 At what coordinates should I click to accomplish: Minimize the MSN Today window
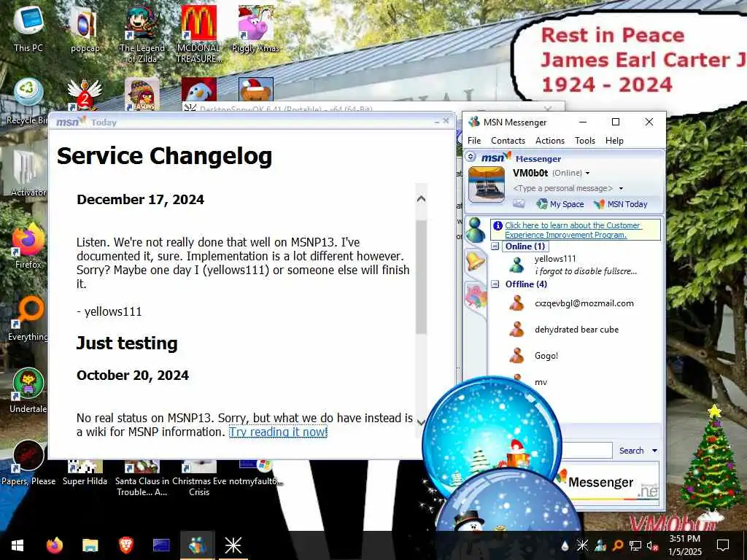coord(437,122)
